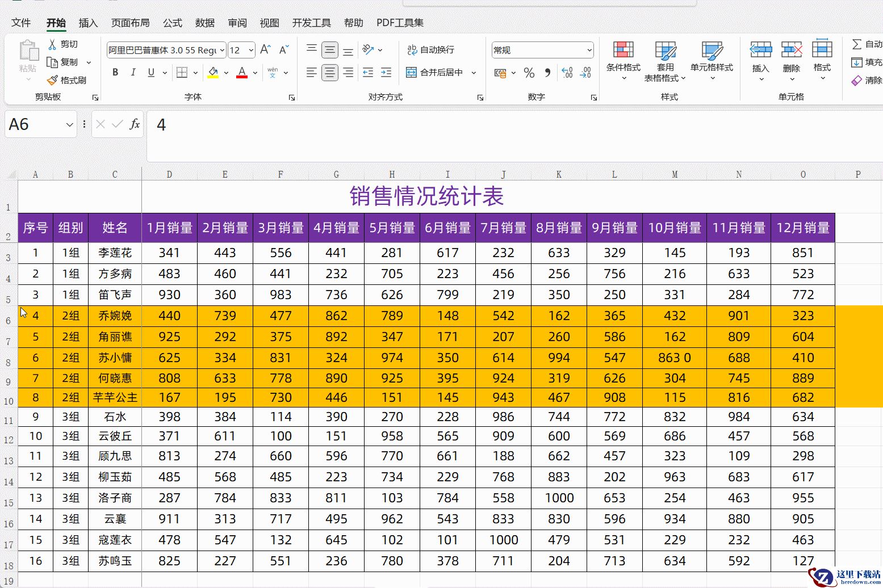The image size is (883, 588).
Task: Click the Merge & Center (合并后居中) button
Action: click(x=434, y=73)
